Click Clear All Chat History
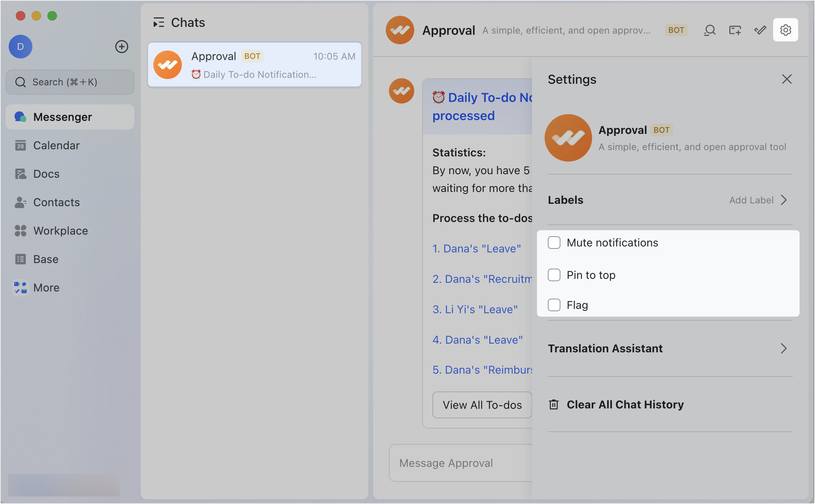 tap(625, 404)
